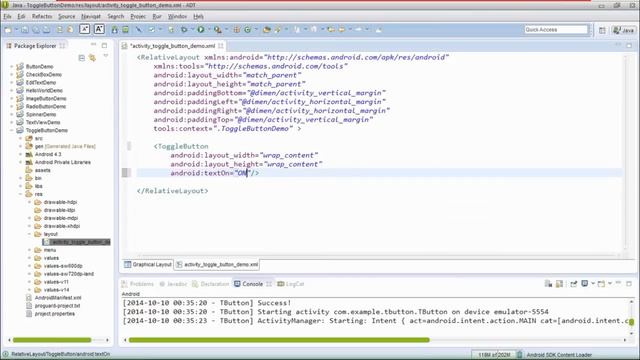Collapse the ToggleButtonDemo project tree node
Image resolution: width=640 pixels, height=360 pixels.
tap(11, 130)
